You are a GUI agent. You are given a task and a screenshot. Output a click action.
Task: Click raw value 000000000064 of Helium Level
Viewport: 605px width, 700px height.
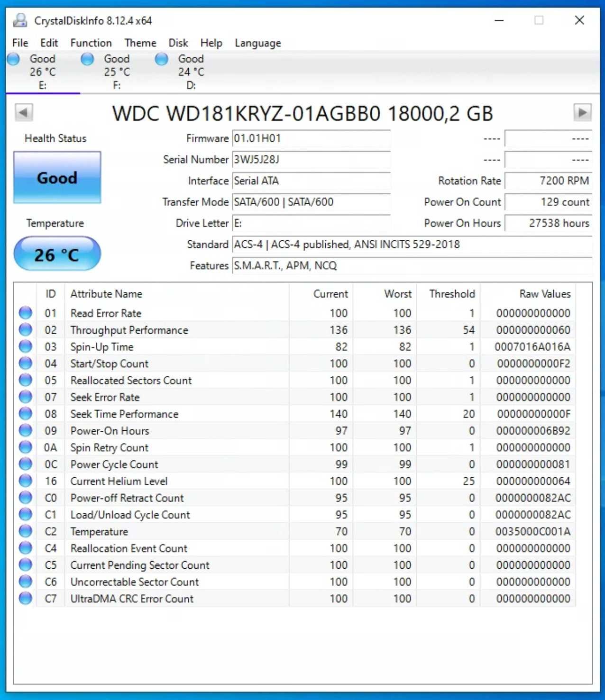click(533, 481)
